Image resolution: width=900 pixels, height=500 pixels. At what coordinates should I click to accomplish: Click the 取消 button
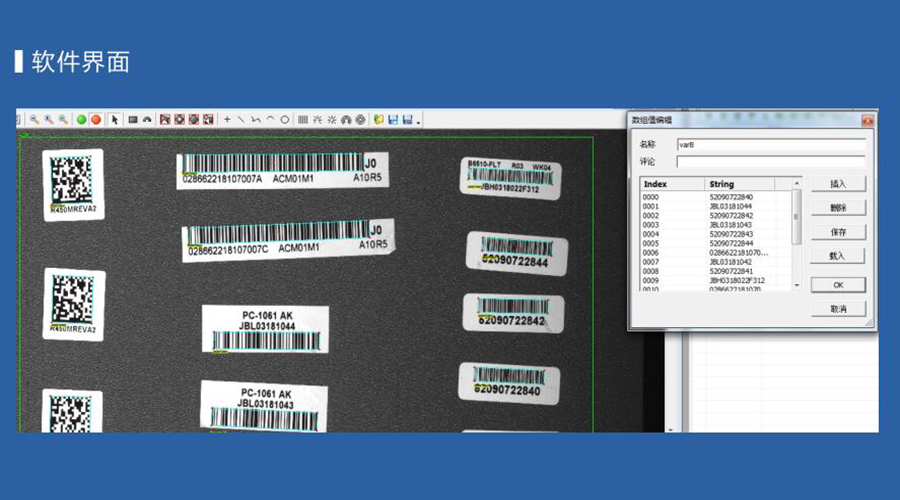click(838, 309)
